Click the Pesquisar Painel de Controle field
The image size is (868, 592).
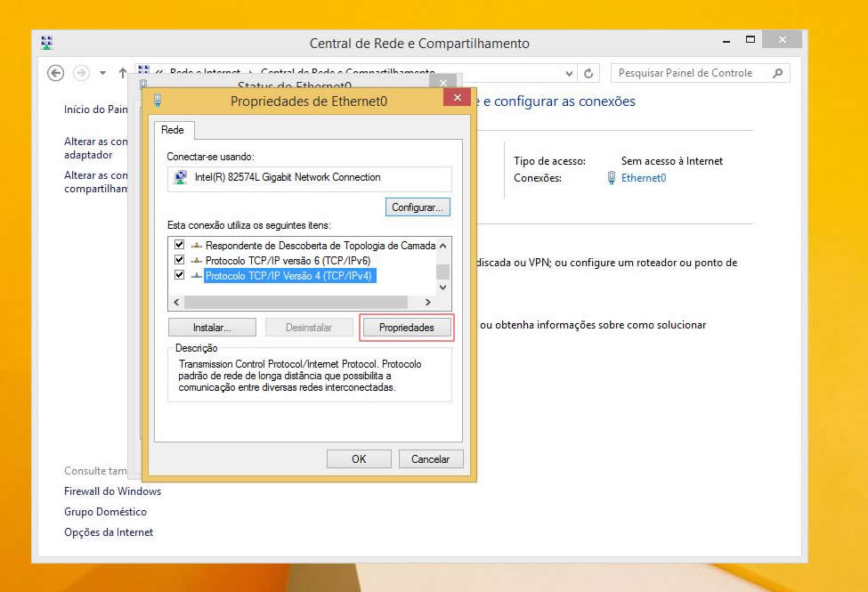coord(690,73)
